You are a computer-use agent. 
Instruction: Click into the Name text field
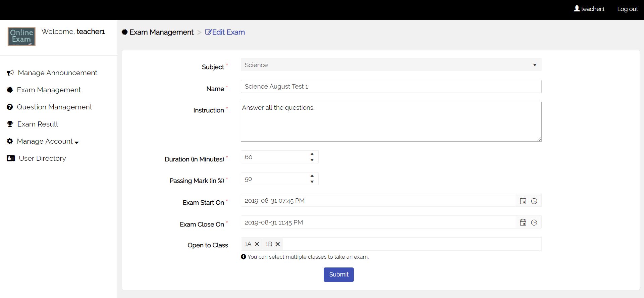(391, 87)
